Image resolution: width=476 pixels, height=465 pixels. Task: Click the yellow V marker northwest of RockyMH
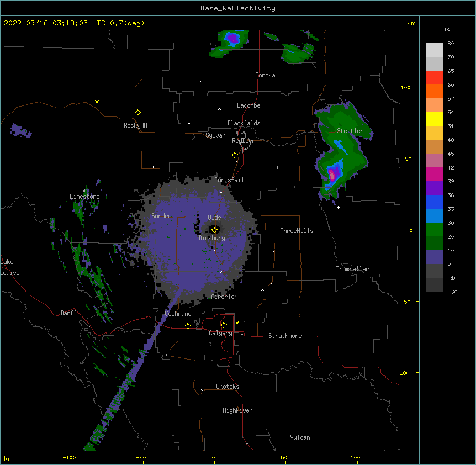(x=97, y=102)
